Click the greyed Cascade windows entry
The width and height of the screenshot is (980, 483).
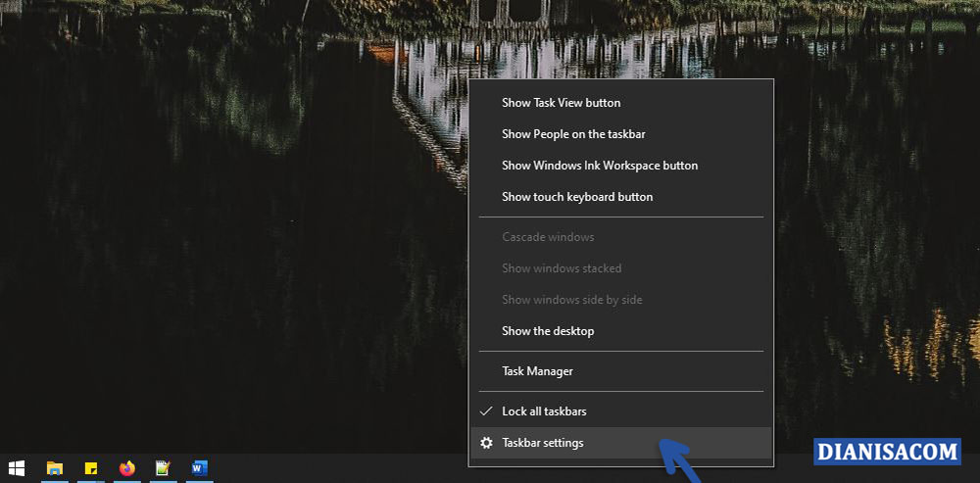pos(621,237)
